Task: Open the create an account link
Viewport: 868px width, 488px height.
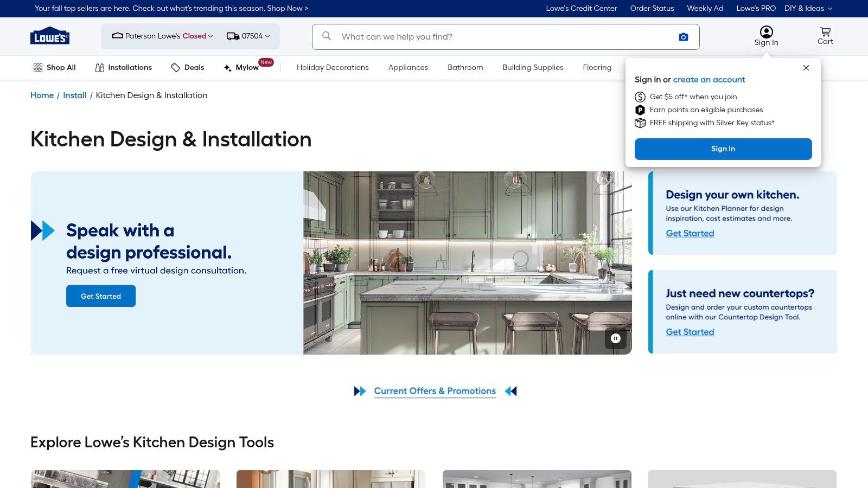Action: 709,80
